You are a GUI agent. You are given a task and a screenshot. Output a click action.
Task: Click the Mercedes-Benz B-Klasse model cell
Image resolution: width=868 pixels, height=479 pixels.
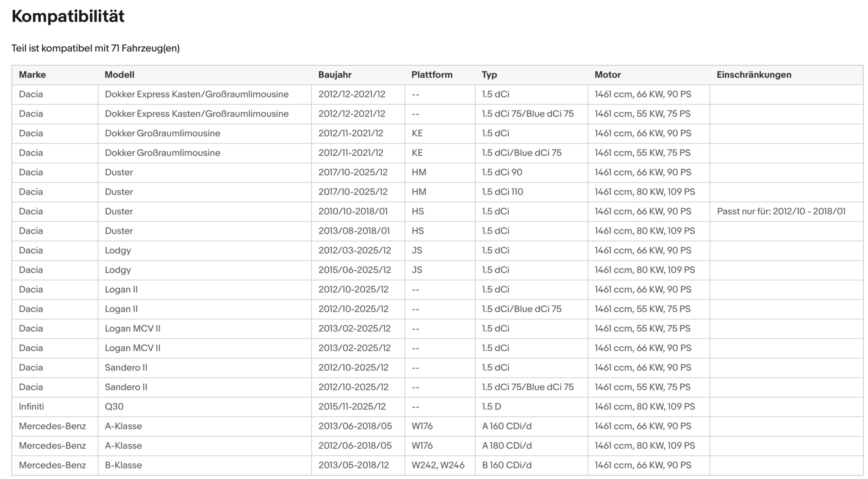pyautogui.click(x=123, y=465)
